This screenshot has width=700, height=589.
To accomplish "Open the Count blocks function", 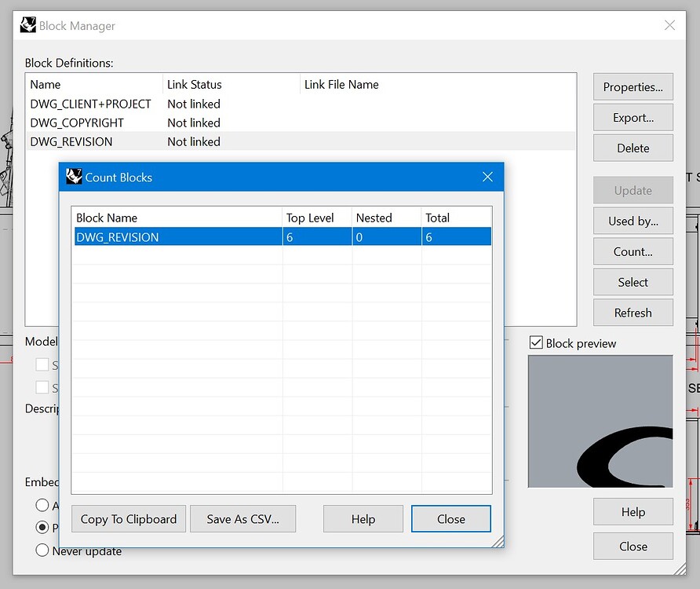I will point(633,251).
